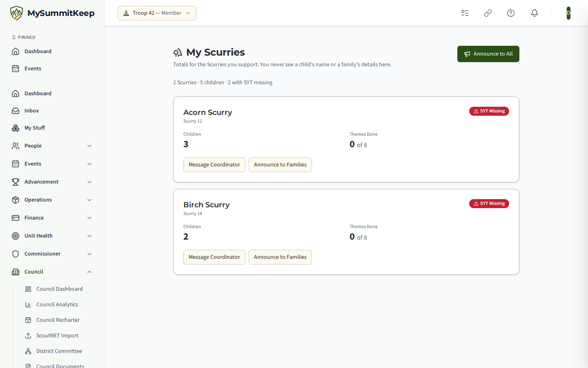Message Coordinator for Acorn Scurry
Screen dimensions: 588x368
tap(214, 165)
